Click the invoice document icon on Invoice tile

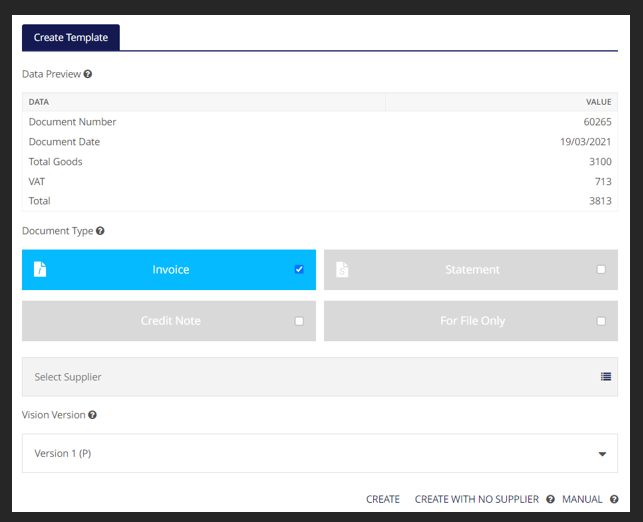[41, 270]
